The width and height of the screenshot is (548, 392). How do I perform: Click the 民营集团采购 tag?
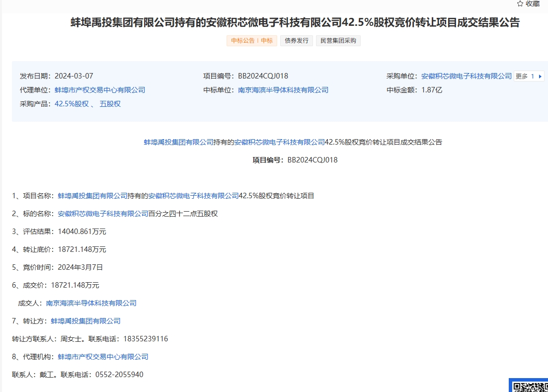[338, 41]
